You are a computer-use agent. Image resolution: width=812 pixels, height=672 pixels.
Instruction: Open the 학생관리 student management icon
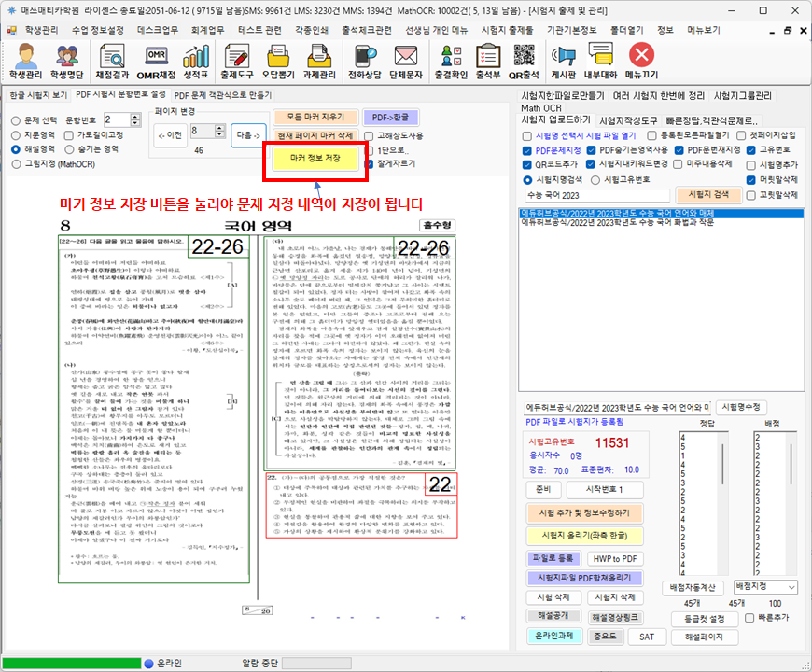click(x=25, y=61)
